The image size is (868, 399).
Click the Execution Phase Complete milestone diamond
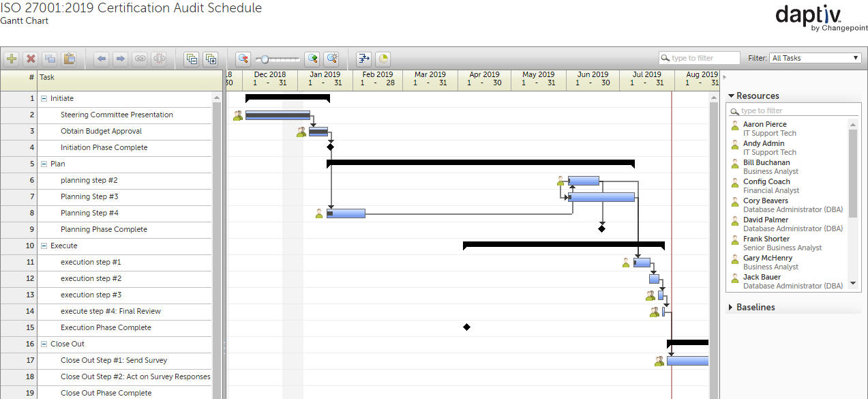pos(466,327)
